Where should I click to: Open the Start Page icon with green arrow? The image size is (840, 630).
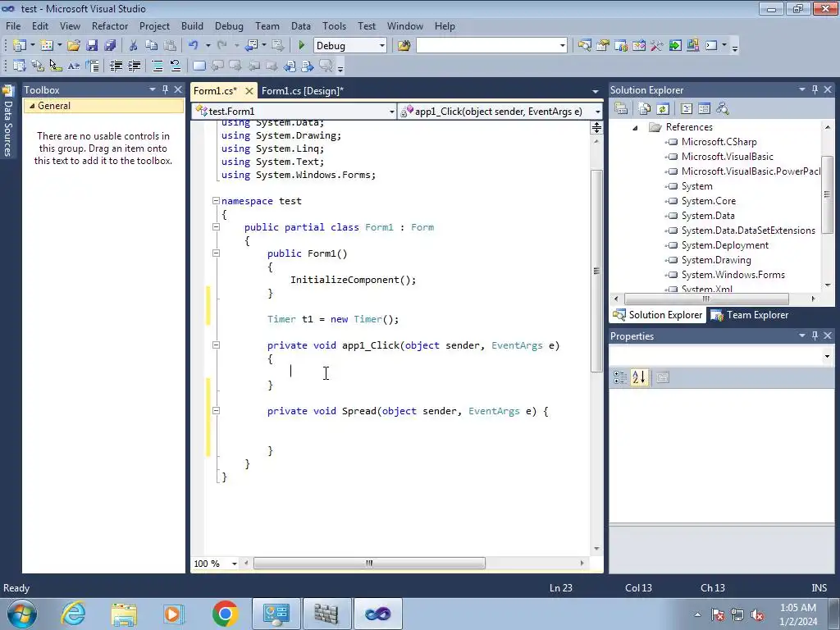pyautogui.click(x=675, y=46)
